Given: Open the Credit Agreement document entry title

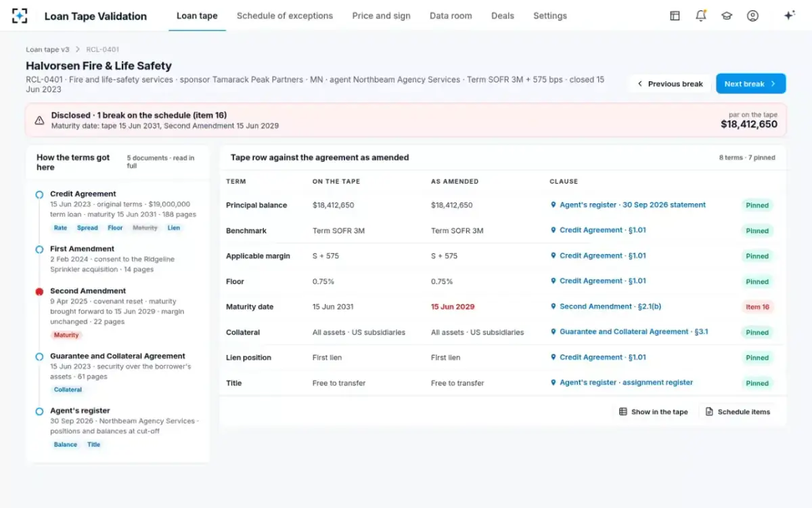Looking at the screenshot, I should (83, 194).
